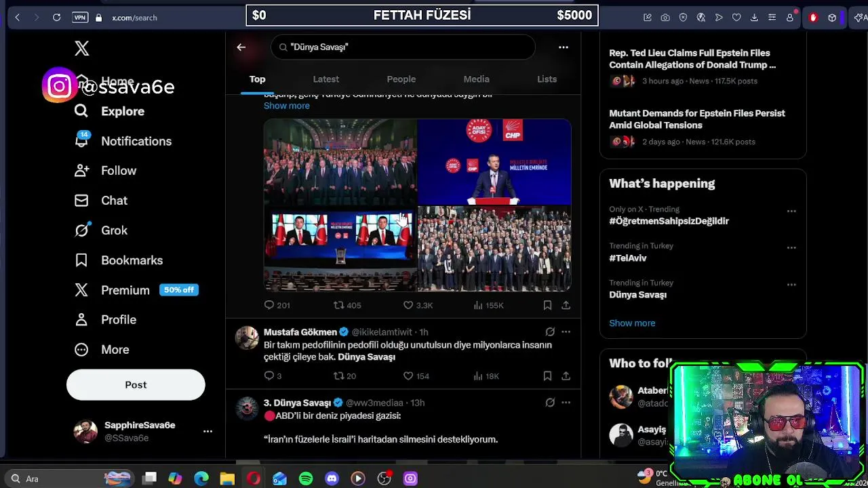Switch to the People tab
868x488 pixels.
401,79
